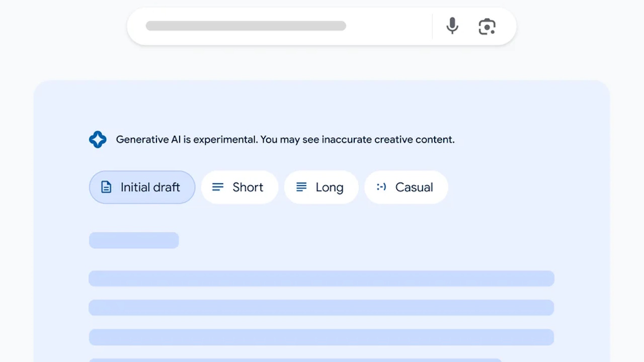Click the blue Generative AI sparkle icon

[x=98, y=139]
